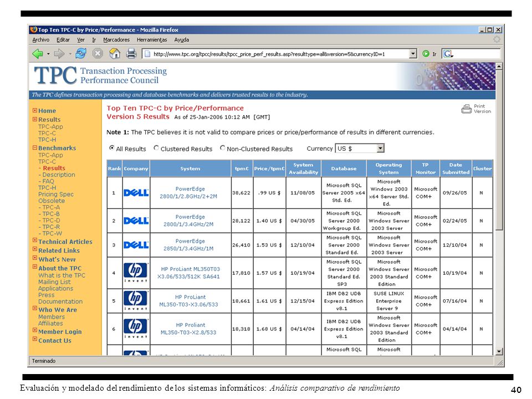Image resolution: width=532 pixels, height=399 pixels.
Task: Click the Dell logo in rank 3 row
Action: click(136, 245)
